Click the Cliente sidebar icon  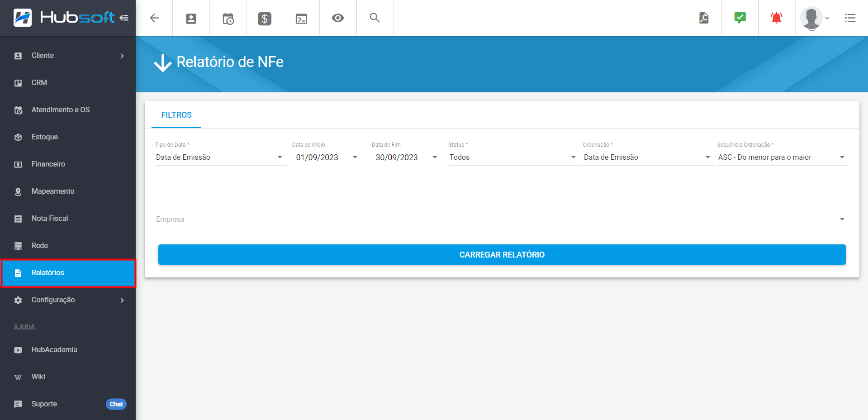[18, 56]
